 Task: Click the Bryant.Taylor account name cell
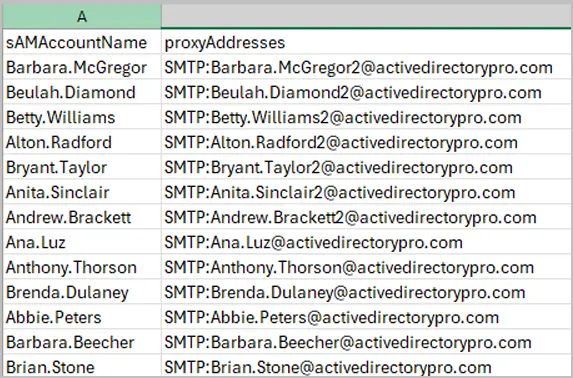coord(82,166)
